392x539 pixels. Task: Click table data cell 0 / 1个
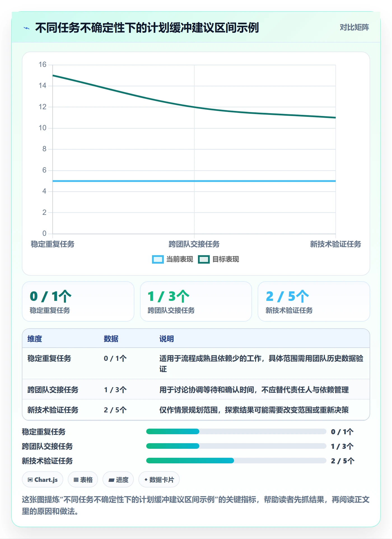(115, 358)
